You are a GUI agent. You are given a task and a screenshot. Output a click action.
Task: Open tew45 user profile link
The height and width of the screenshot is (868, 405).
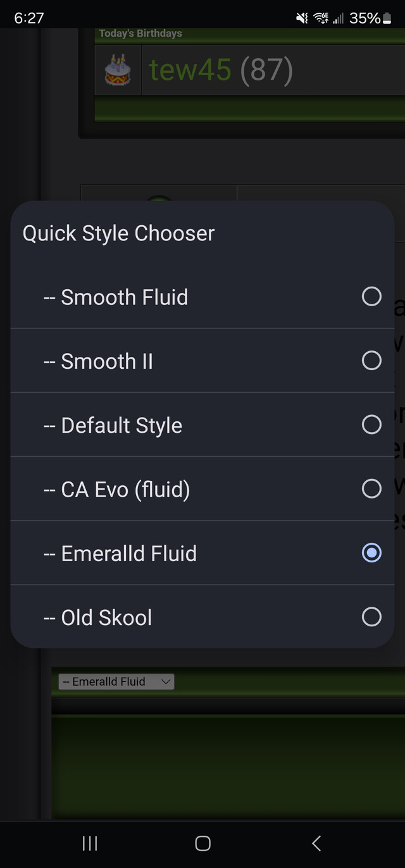(x=190, y=70)
